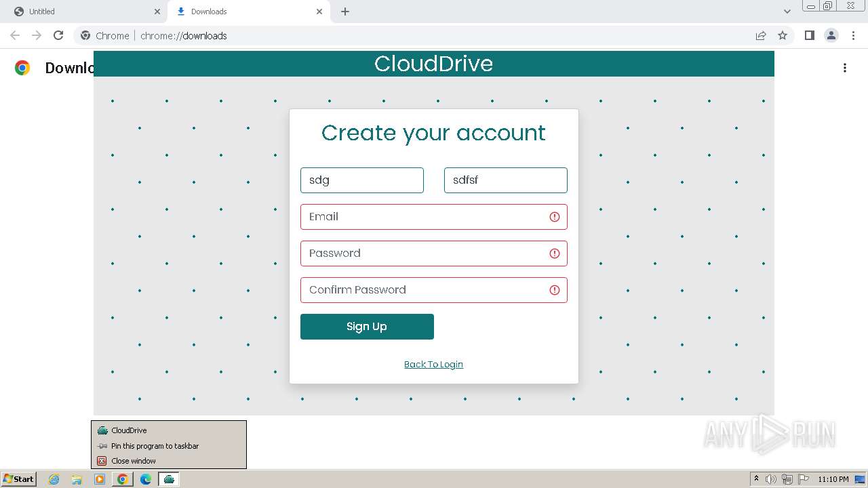Click the CloudDrive taskbar icon
Viewport: 868px width, 488px height.
(169, 479)
